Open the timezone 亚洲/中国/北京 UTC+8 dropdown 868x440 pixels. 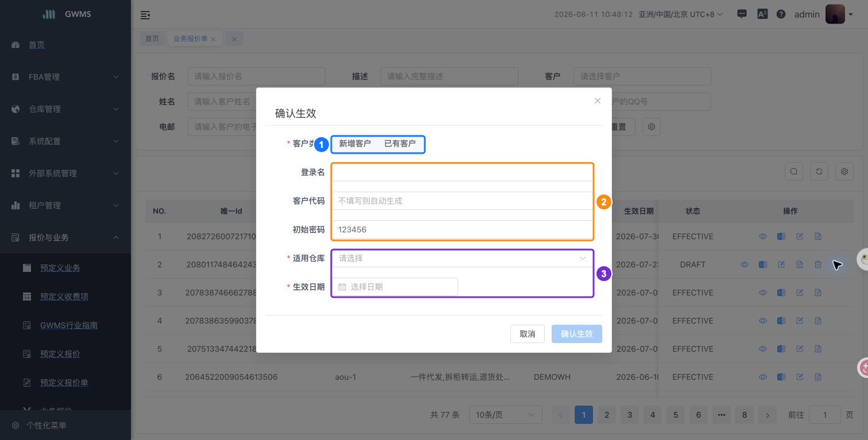click(x=681, y=14)
